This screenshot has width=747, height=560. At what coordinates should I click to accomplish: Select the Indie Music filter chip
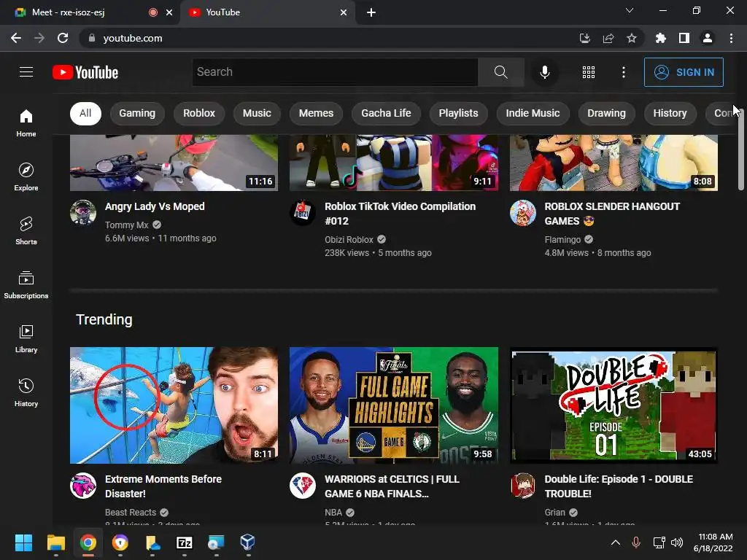[x=533, y=113]
